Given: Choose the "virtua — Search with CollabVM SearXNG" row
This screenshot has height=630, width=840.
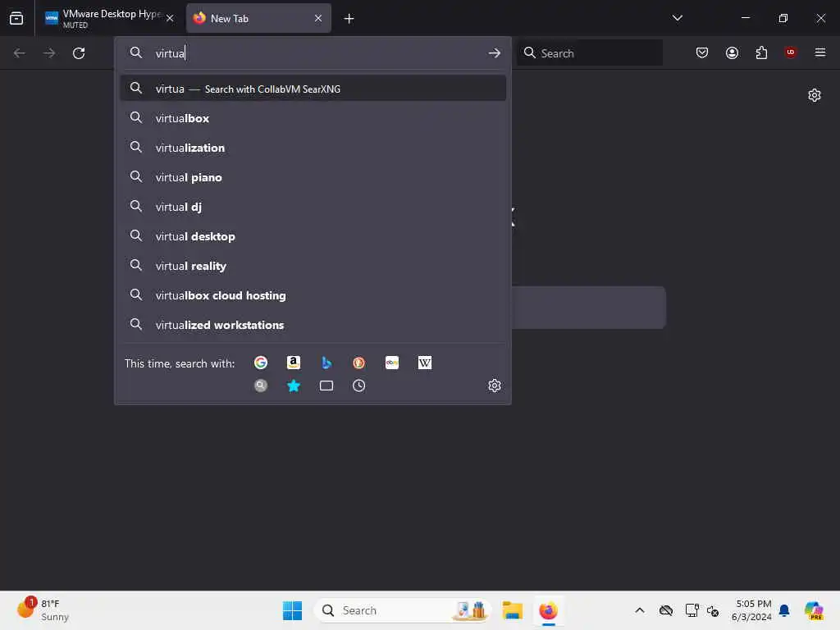Looking at the screenshot, I should (313, 89).
